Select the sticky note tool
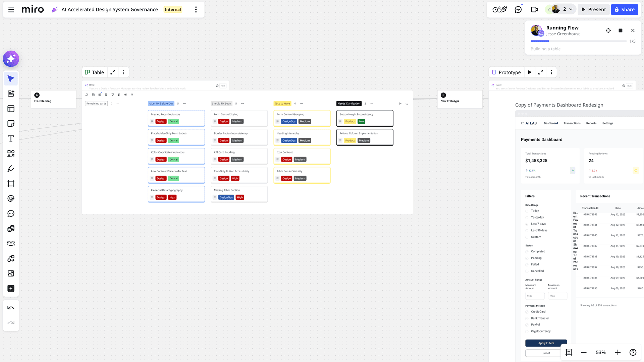This screenshot has height=362, width=644. pyautogui.click(x=11, y=124)
